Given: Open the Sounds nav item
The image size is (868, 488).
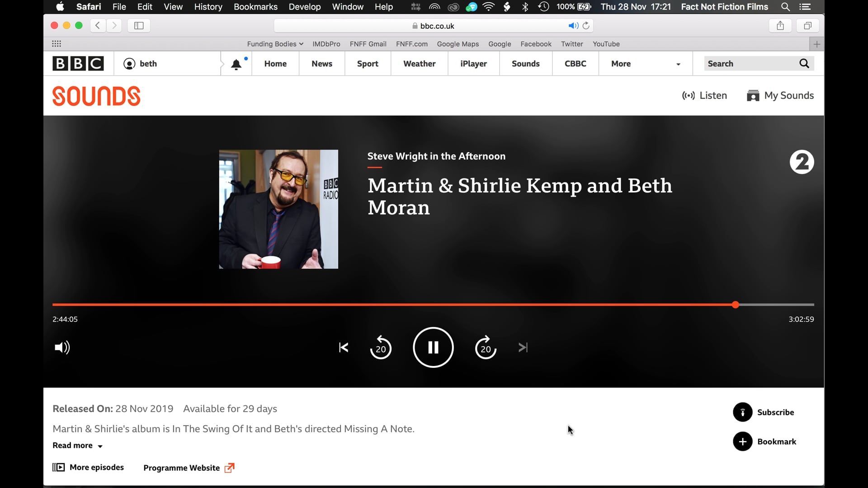Looking at the screenshot, I should (x=526, y=64).
